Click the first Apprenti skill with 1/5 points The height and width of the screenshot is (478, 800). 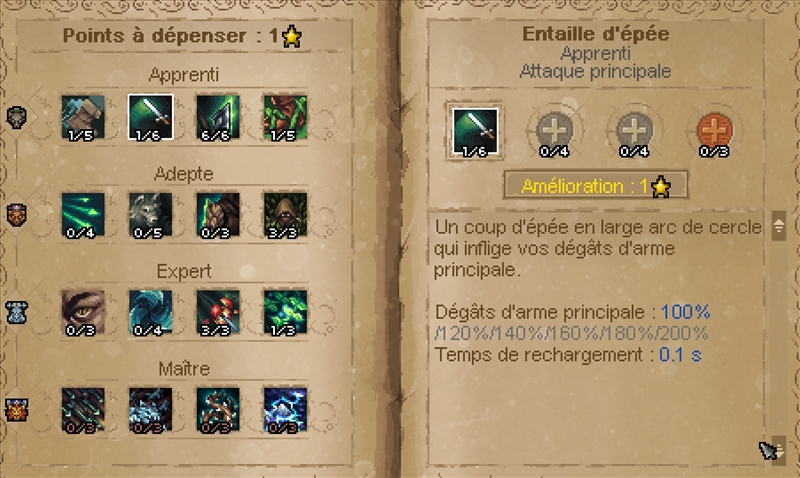[83, 117]
